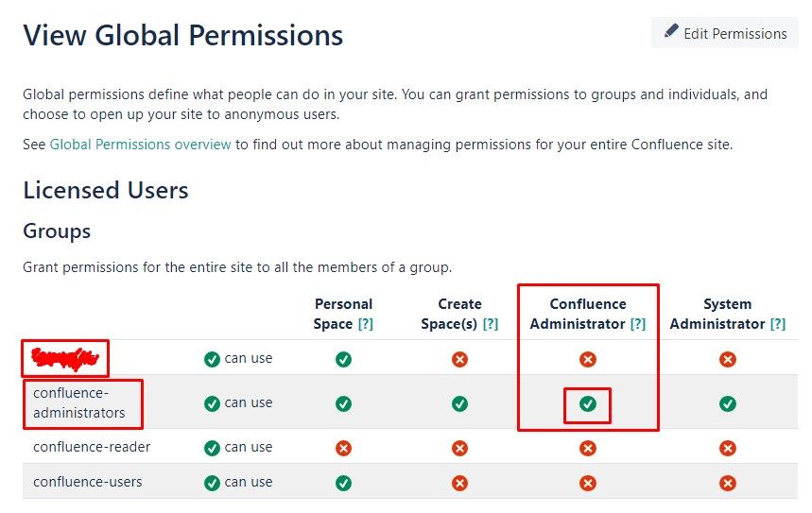Select the confluence-reader group name

pyautogui.click(x=92, y=447)
